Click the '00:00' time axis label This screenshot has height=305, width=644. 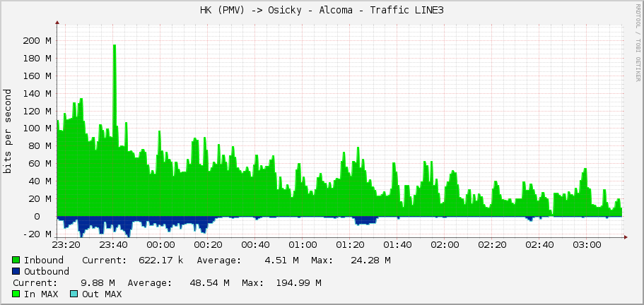[x=161, y=245]
